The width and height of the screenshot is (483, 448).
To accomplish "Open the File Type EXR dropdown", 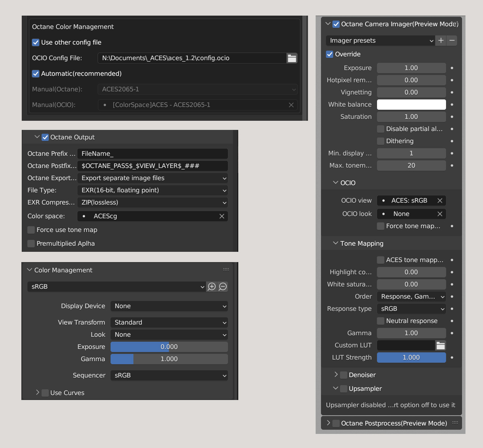I will [152, 190].
